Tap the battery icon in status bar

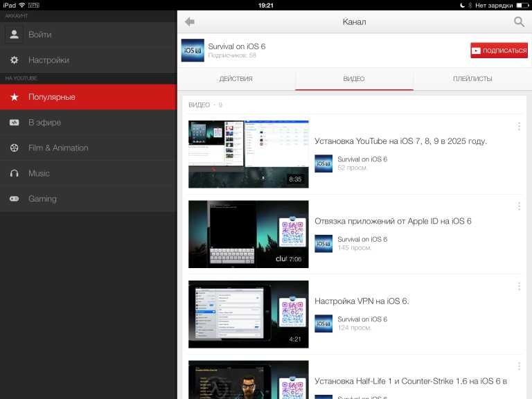click(x=522, y=5)
